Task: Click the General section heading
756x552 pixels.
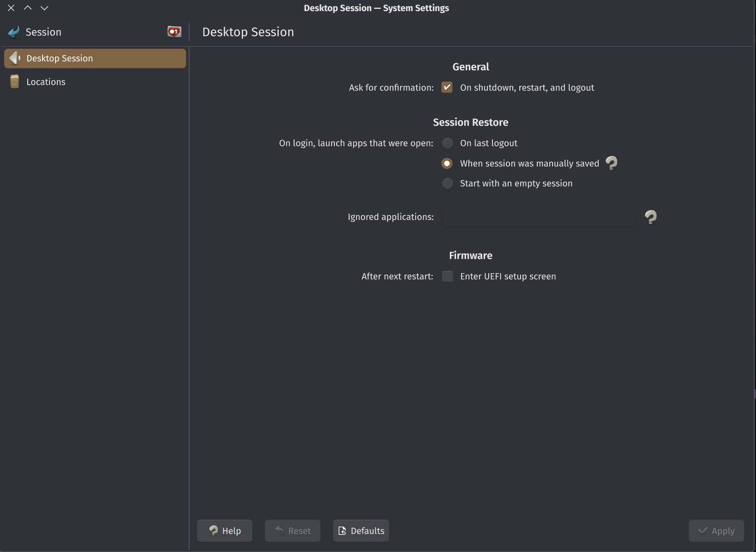Action: (471, 67)
